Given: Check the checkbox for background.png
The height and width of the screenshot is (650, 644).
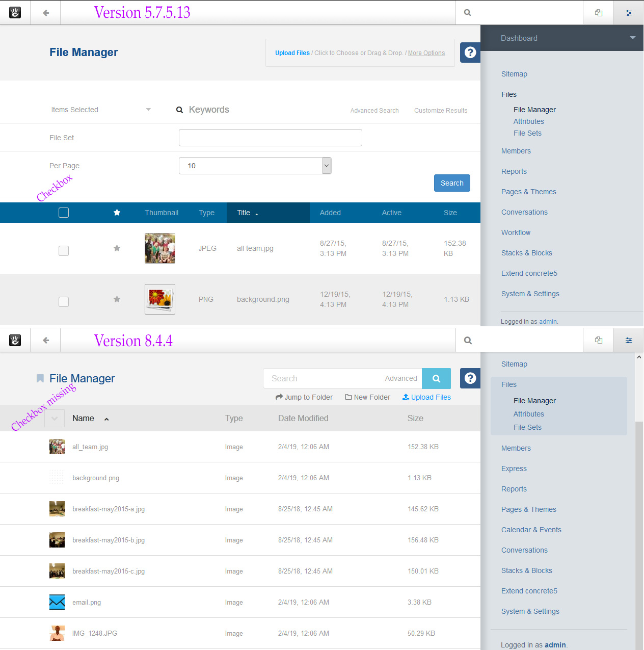Looking at the screenshot, I should [63, 302].
